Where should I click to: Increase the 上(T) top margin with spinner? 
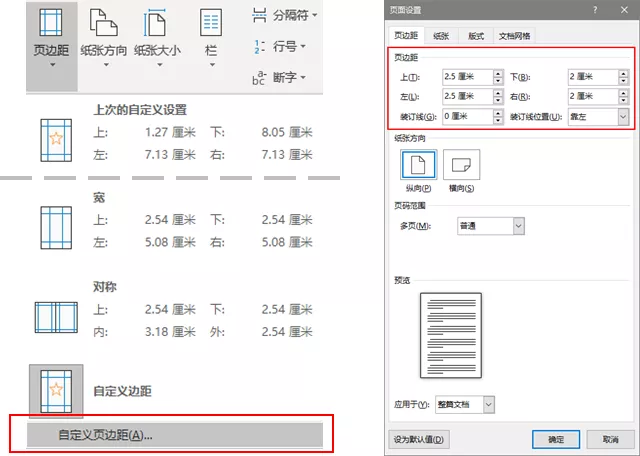click(498, 73)
